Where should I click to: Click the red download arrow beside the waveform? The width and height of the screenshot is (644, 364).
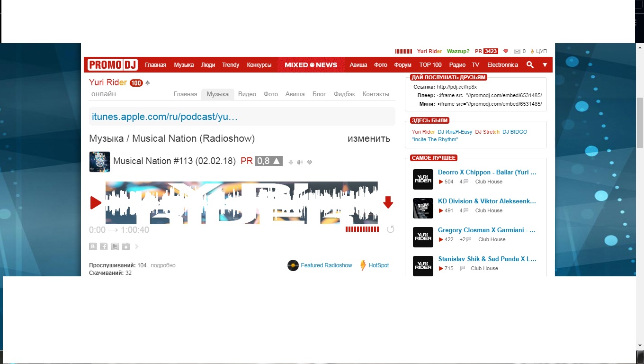[388, 203]
